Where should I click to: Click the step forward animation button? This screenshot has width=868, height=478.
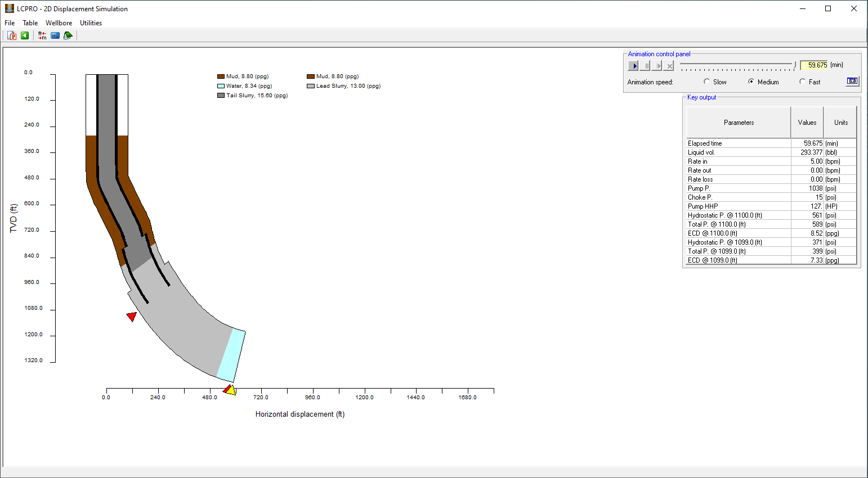(657, 66)
